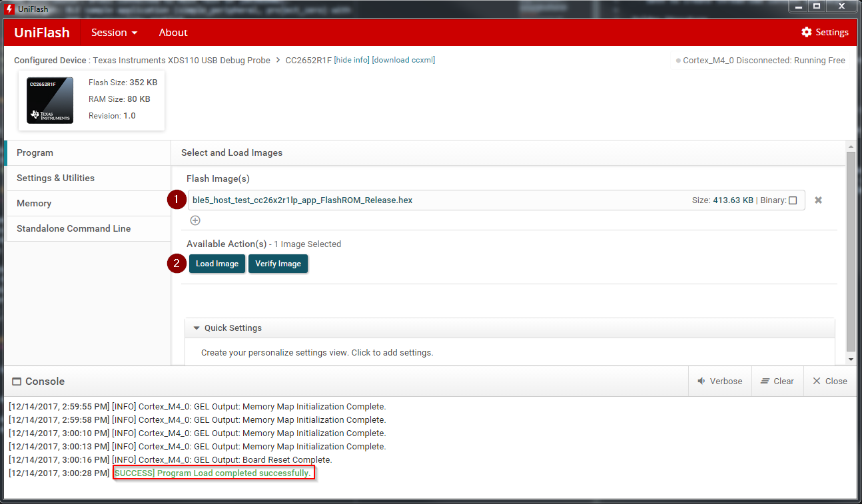862x504 pixels.
Task: Clear the Console output
Action: point(777,381)
